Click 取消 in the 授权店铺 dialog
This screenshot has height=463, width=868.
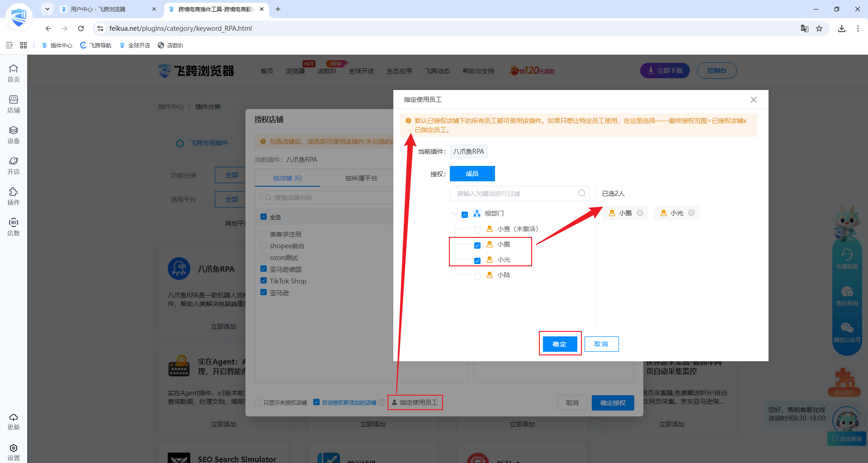click(x=572, y=403)
